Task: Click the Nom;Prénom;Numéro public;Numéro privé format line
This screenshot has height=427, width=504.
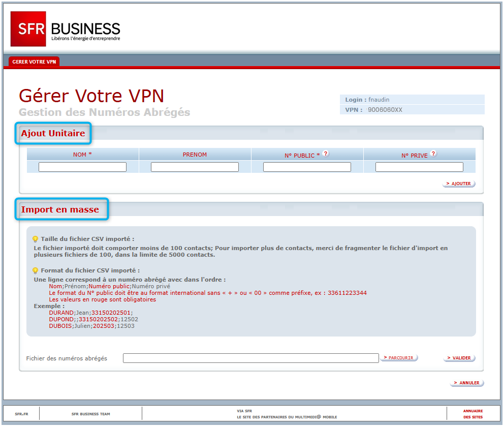Action: pyautogui.click(x=110, y=287)
